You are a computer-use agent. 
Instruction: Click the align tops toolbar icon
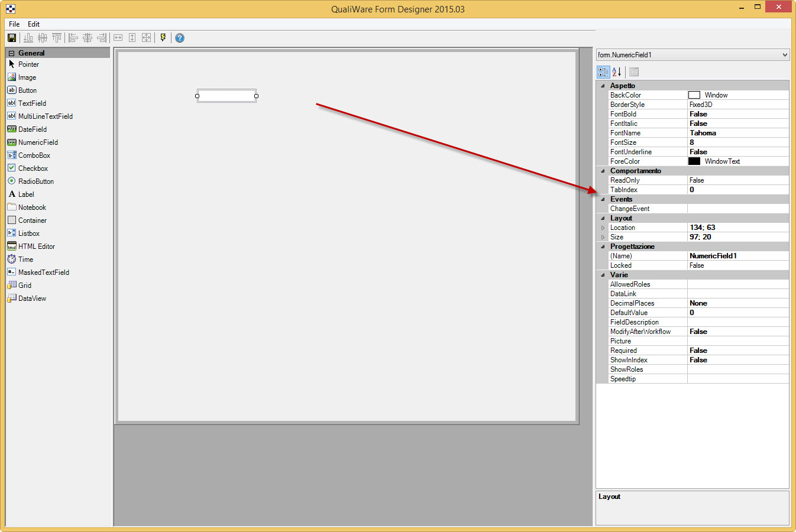click(x=57, y=38)
